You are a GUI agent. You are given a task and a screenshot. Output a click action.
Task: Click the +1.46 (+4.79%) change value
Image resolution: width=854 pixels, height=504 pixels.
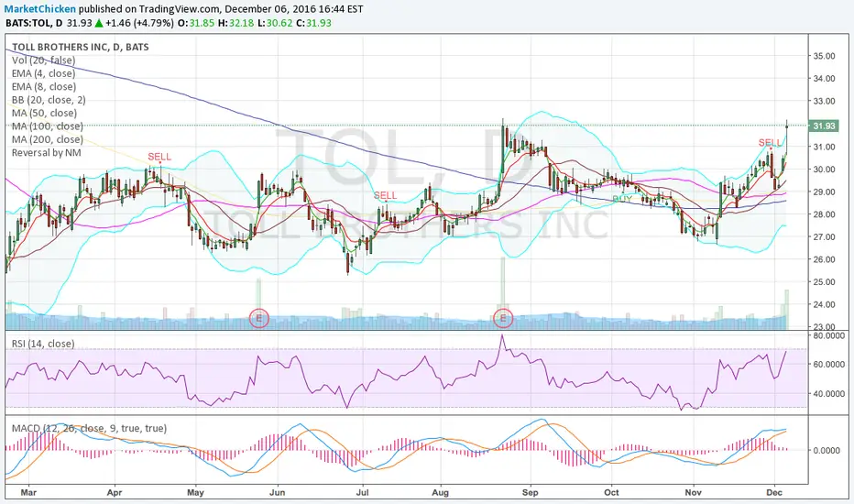coord(140,23)
